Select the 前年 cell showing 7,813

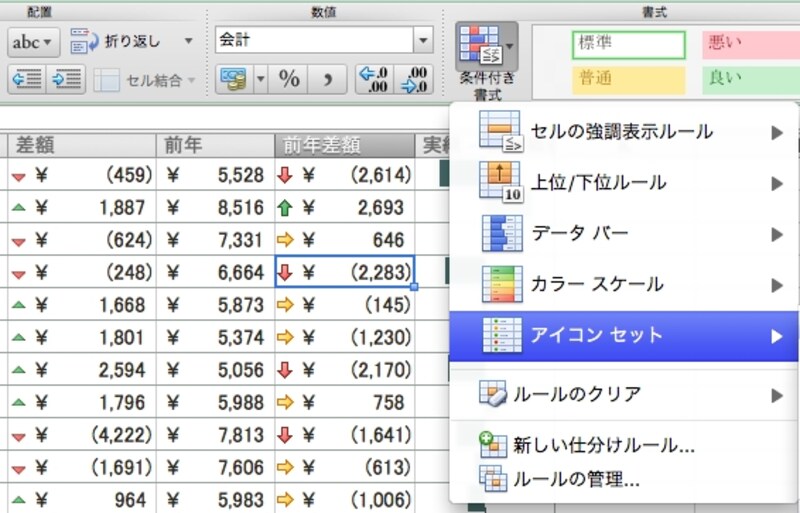coord(215,435)
